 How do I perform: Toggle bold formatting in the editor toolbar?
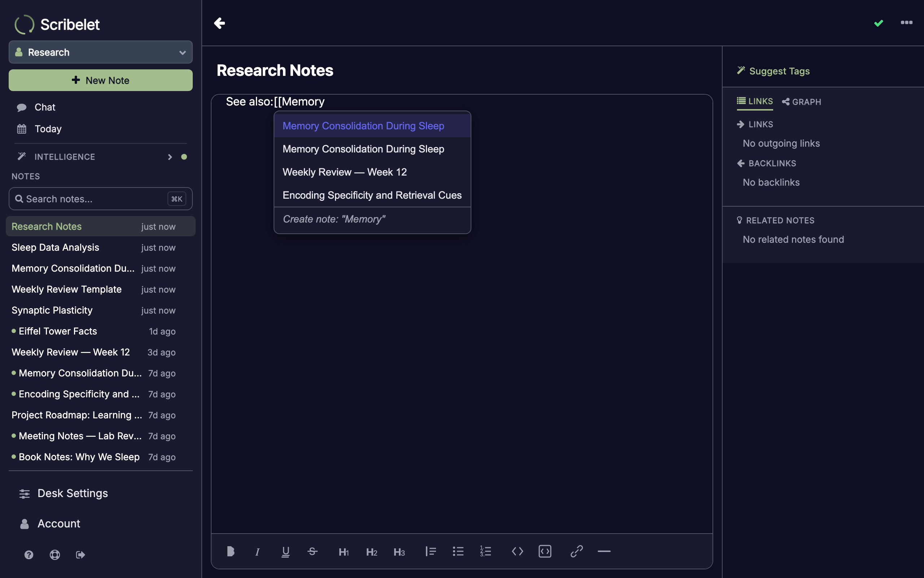(230, 551)
